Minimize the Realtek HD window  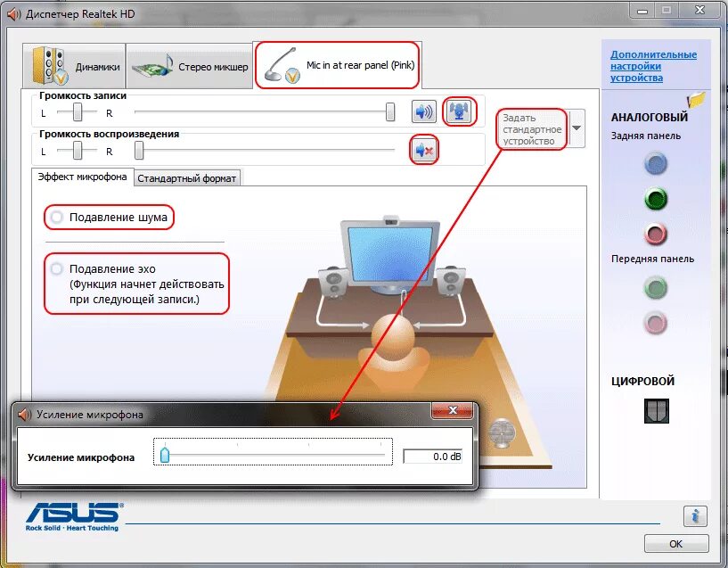pyautogui.click(x=642, y=11)
